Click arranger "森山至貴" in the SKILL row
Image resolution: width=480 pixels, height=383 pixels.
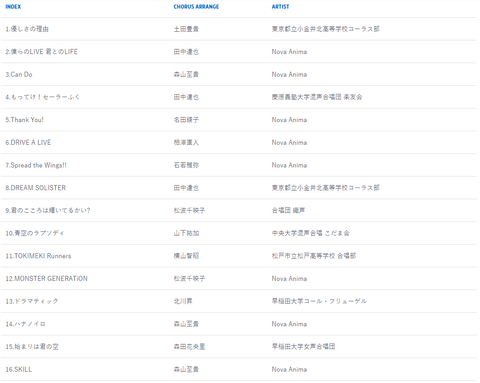point(186,369)
